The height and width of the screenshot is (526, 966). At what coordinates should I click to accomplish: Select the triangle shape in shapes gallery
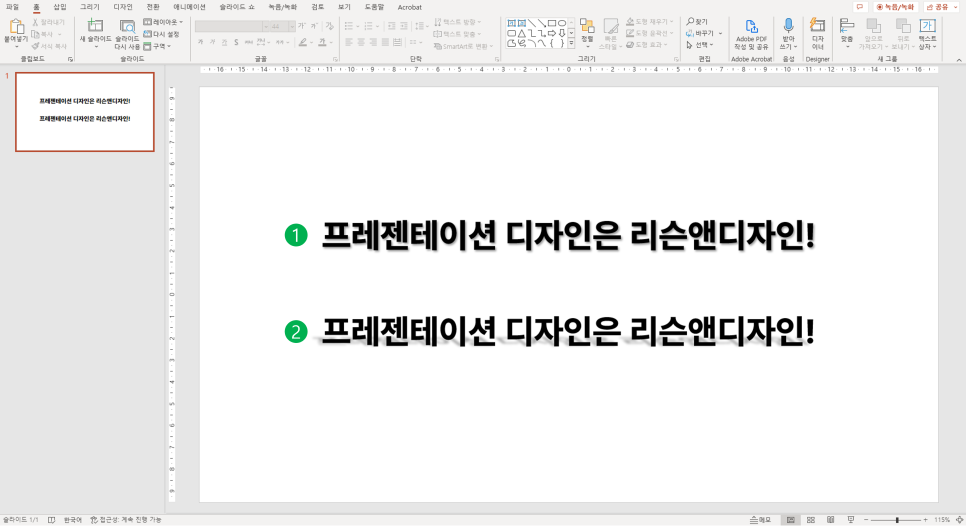coord(521,33)
